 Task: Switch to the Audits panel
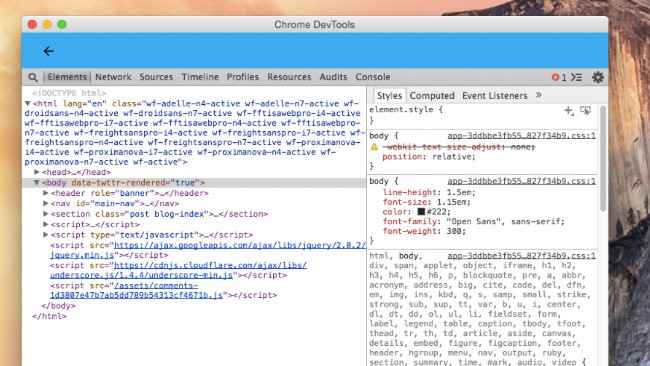pyautogui.click(x=333, y=77)
